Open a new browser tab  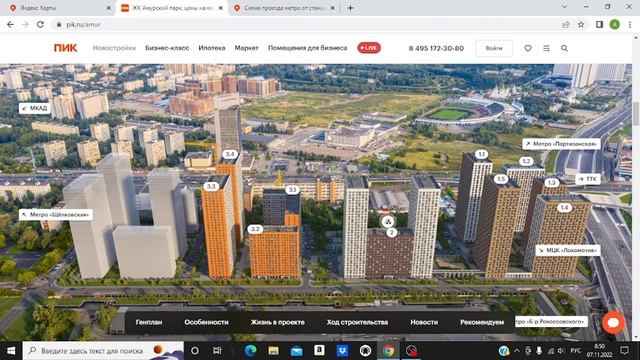350,8
